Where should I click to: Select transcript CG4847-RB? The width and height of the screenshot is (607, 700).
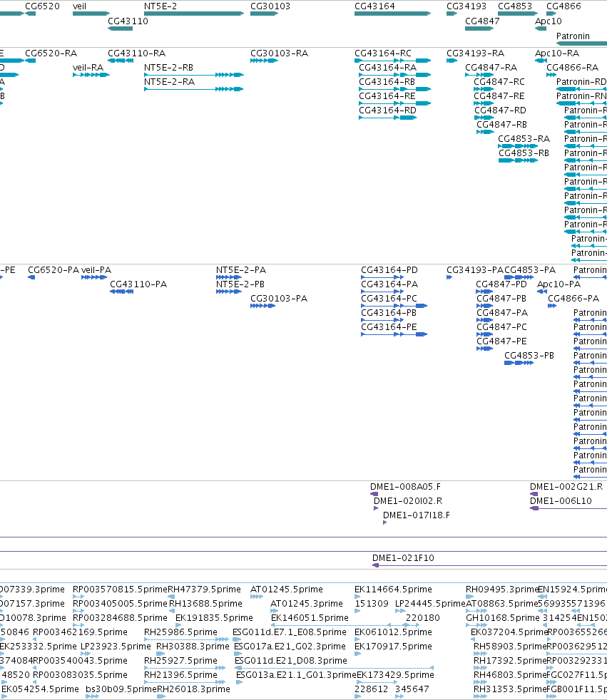click(x=485, y=132)
